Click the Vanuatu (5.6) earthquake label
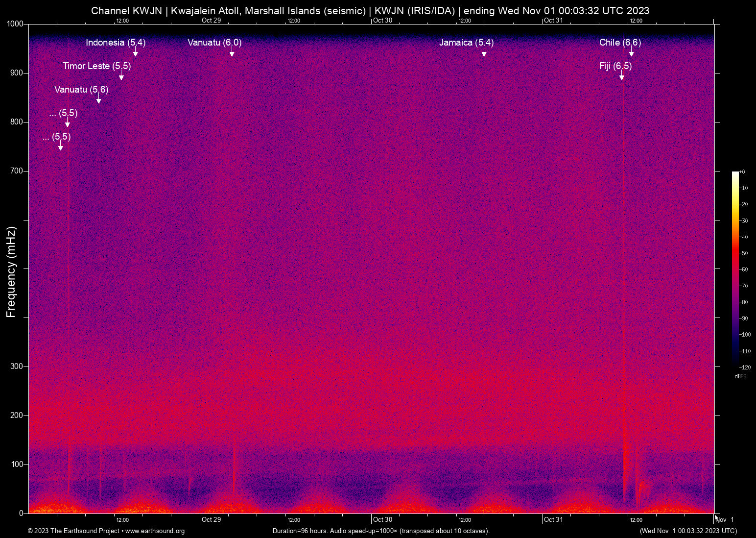 (82, 90)
